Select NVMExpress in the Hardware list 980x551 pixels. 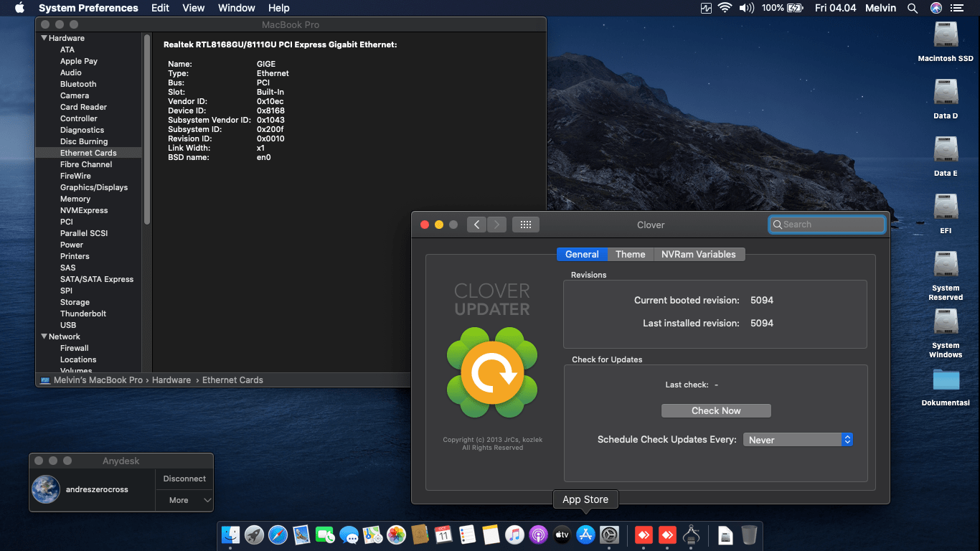(84, 210)
